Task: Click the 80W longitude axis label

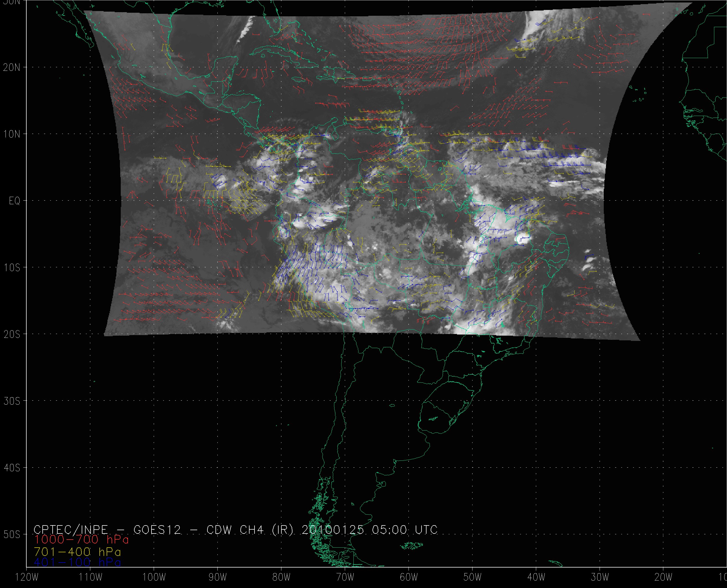Action: [x=281, y=577]
